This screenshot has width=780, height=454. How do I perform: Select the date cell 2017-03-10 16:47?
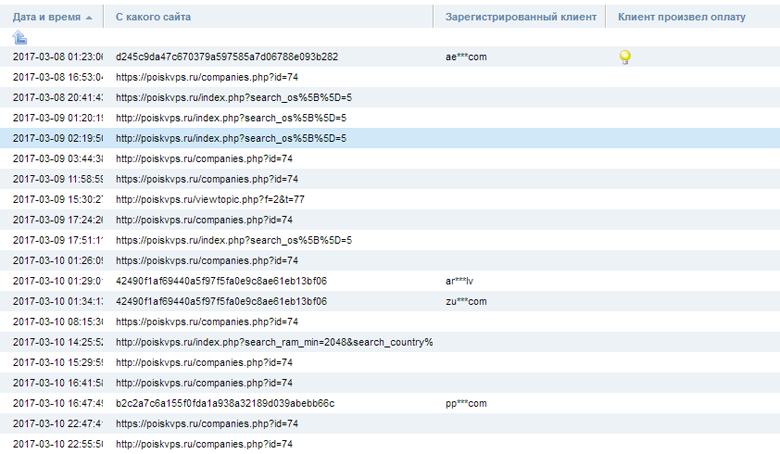click(58, 403)
